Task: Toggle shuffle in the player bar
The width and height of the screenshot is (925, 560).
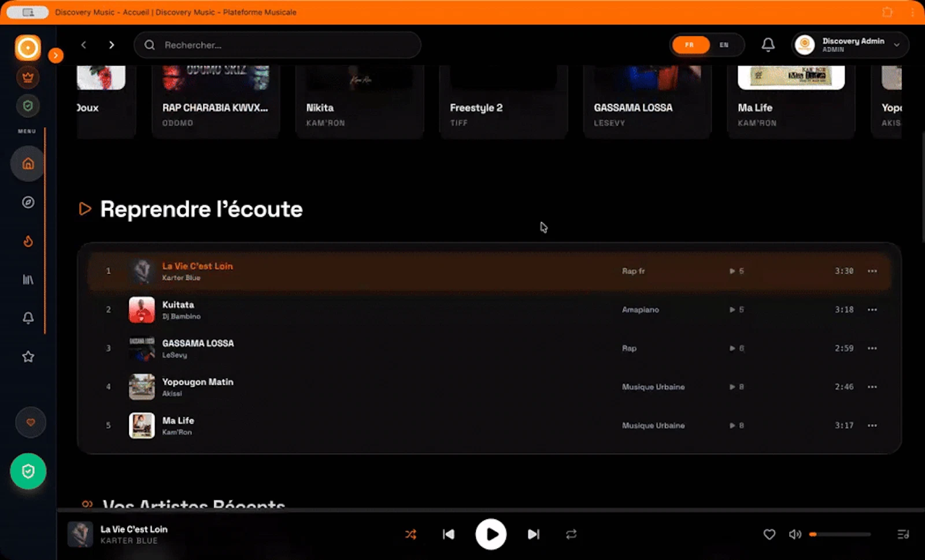Action: pyautogui.click(x=410, y=535)
